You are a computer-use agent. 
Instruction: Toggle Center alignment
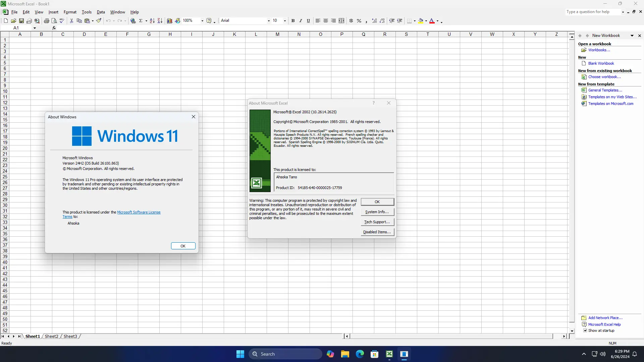click(x=325, y=21)
